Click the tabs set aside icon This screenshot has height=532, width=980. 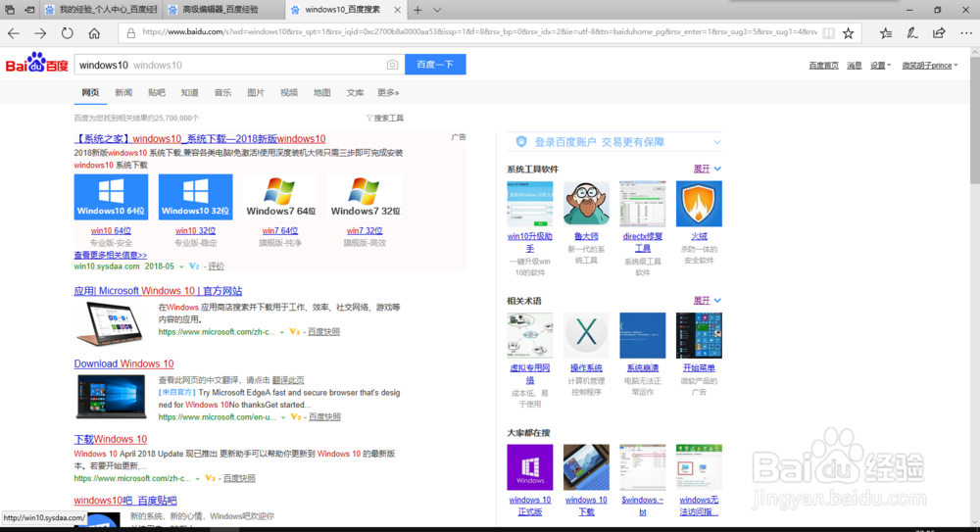pyautogui.click(x=10, y=10)
